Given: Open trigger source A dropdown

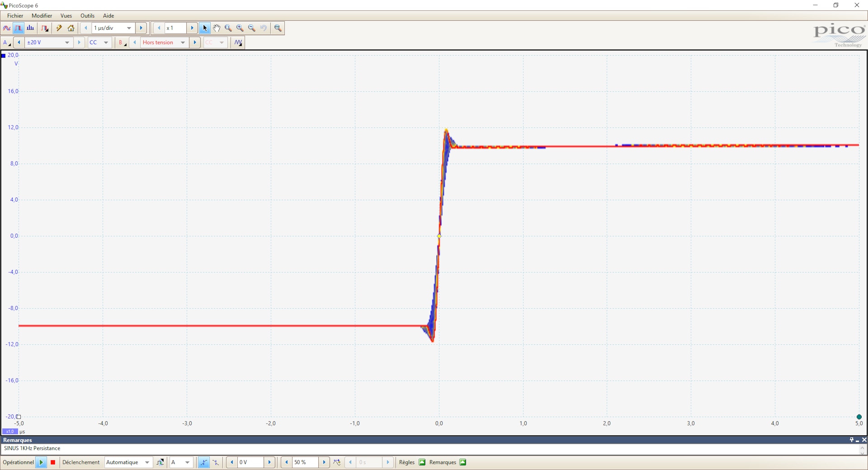Looking at the screenshot, I should 181,462.
